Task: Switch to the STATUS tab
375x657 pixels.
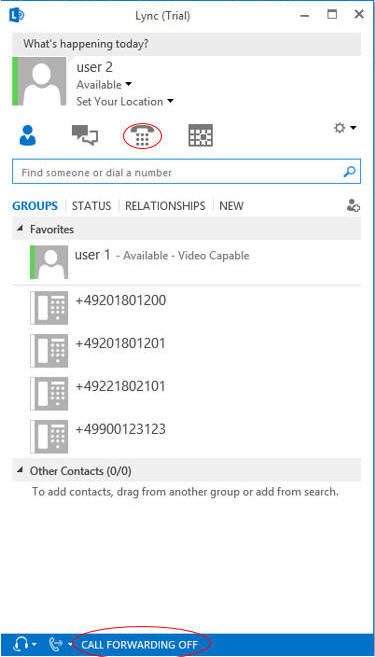Action: coord(91,206)
